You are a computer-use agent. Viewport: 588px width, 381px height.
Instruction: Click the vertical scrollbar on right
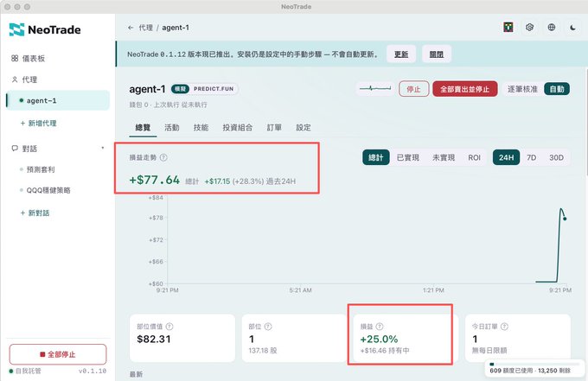(x=586, y=122)
